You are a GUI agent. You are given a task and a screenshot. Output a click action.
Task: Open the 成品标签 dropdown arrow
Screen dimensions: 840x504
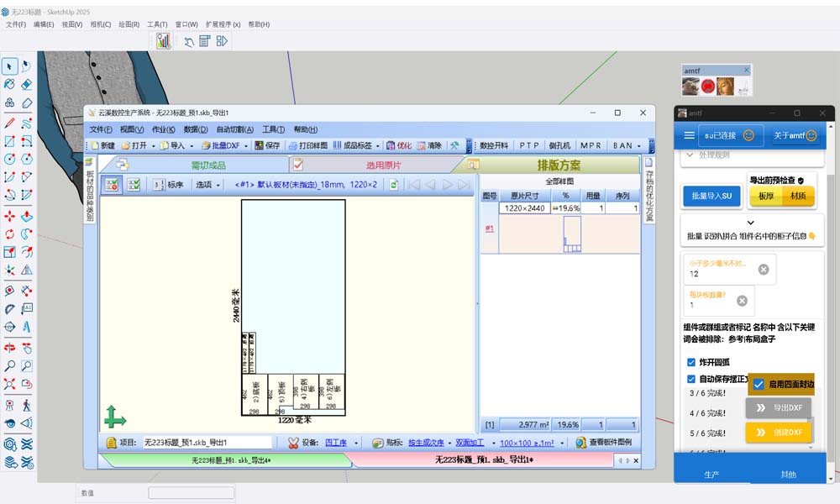click(378, 145)
